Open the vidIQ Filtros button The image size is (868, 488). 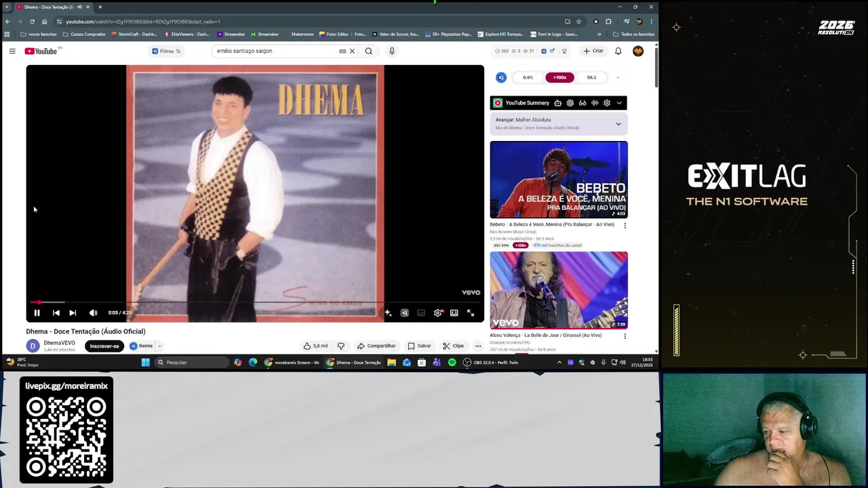pyautogui.click(x=166, y=51)
